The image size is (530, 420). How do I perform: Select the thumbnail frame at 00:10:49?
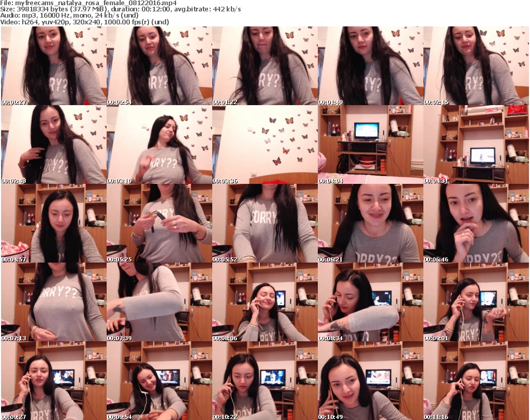pyautogui.click(x=371, y=381)
